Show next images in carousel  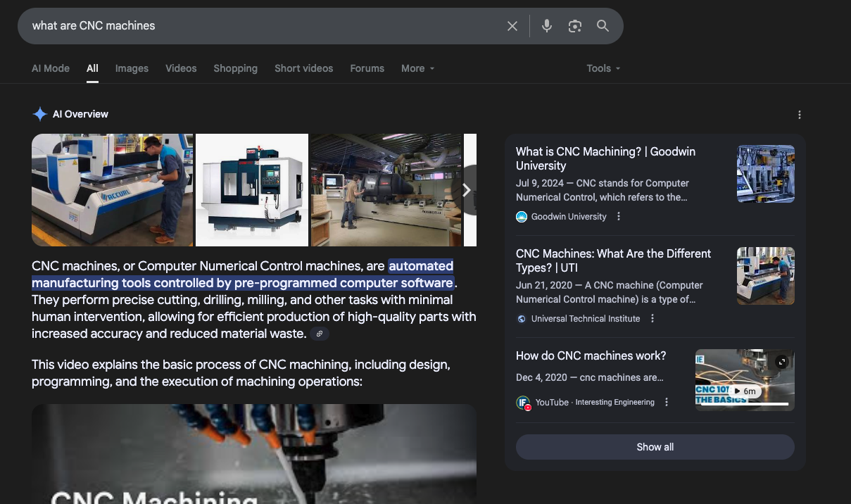pos(466,190)
